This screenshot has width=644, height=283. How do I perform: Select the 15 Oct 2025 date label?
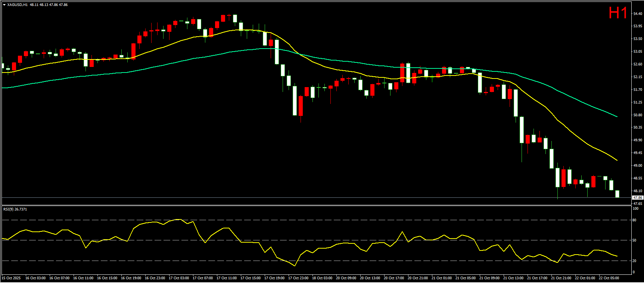11,278
